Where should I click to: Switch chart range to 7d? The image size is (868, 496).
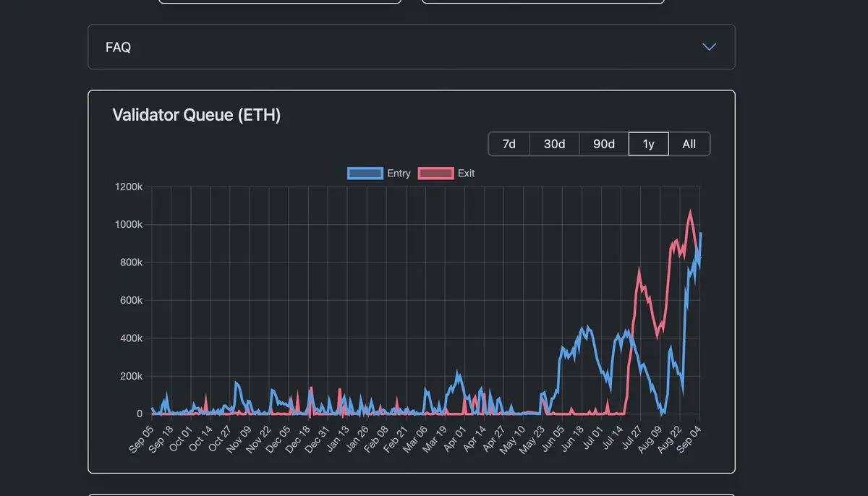(509, 144)
